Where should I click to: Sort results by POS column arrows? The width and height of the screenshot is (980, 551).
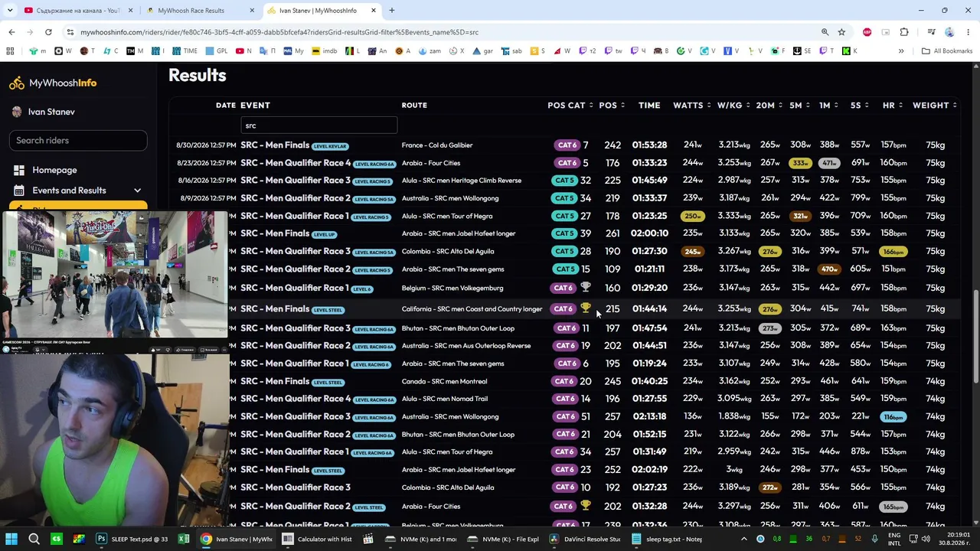(622, 105)
